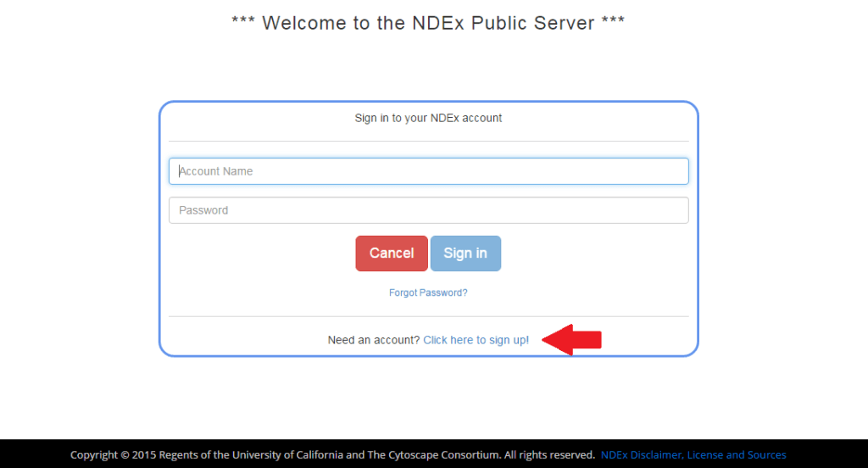Cancel the sign-in form
868x468 pixels.
[392, 253]
